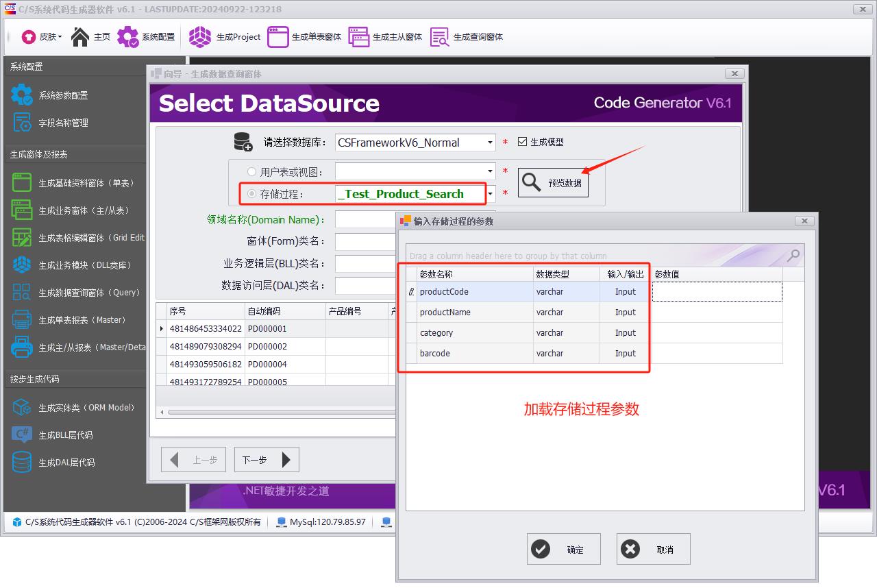Image resolution: width=877 pixels, height=588 pixels.
Task: Select 生成BLL层代码 in the sidebar
Action: click(x=65, y=435)
